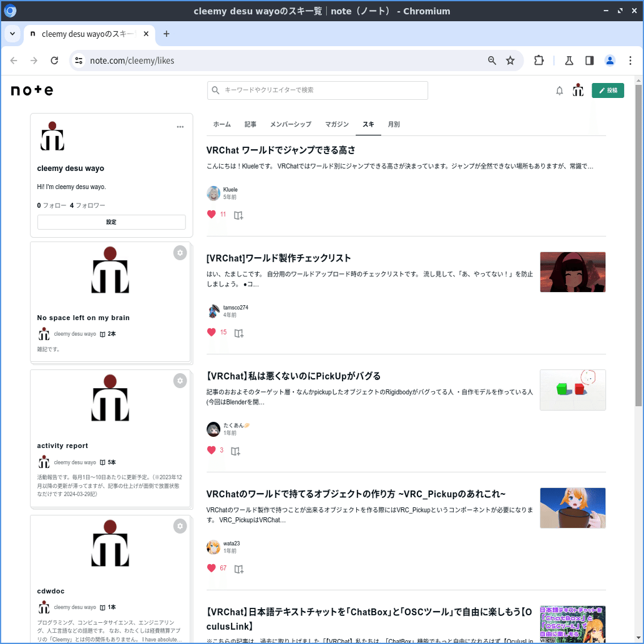Open gear settings for cdwdoc magazine
The height and width of the screenshot is (644, 644).
[180, 526]
